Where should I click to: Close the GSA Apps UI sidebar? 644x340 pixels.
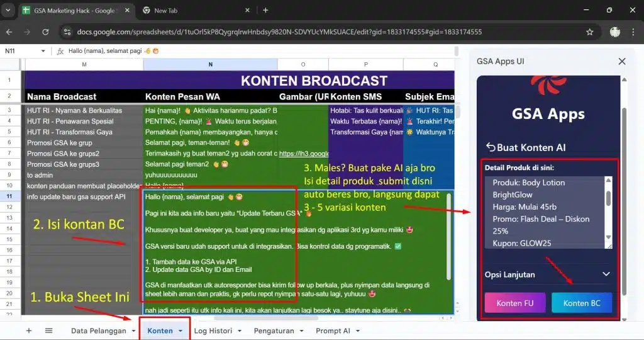[622, 61]
